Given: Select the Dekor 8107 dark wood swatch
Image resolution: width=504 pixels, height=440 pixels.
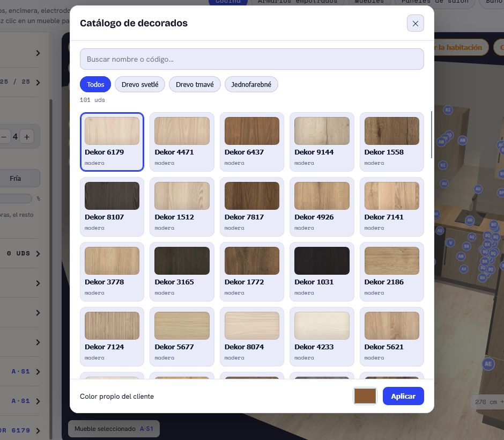Looking at the screenshot, I should pos(112,207).
